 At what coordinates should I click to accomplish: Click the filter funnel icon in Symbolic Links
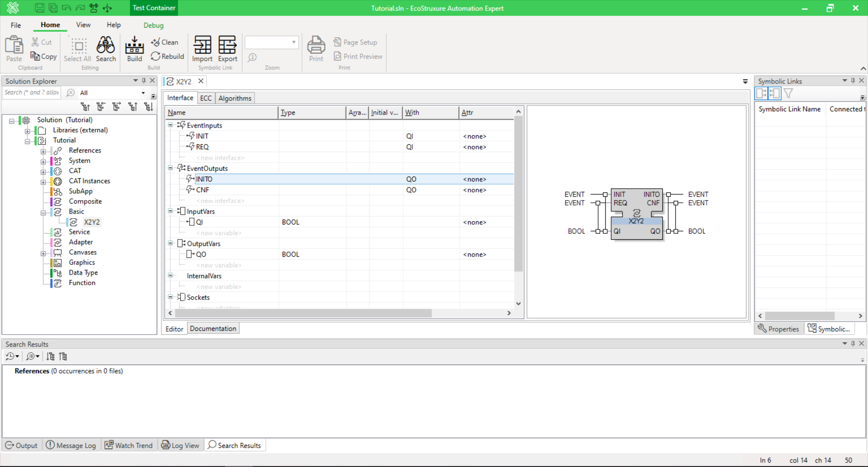tap(789, 93)
